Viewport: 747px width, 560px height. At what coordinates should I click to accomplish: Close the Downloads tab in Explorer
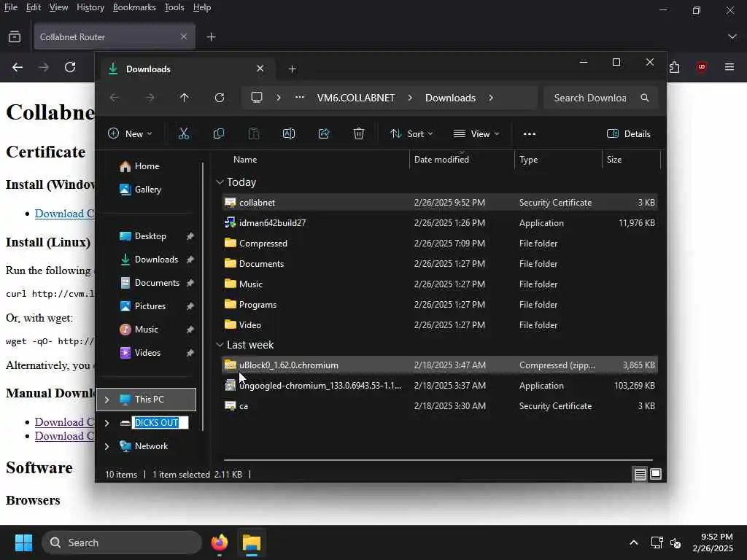coord(260,69)
